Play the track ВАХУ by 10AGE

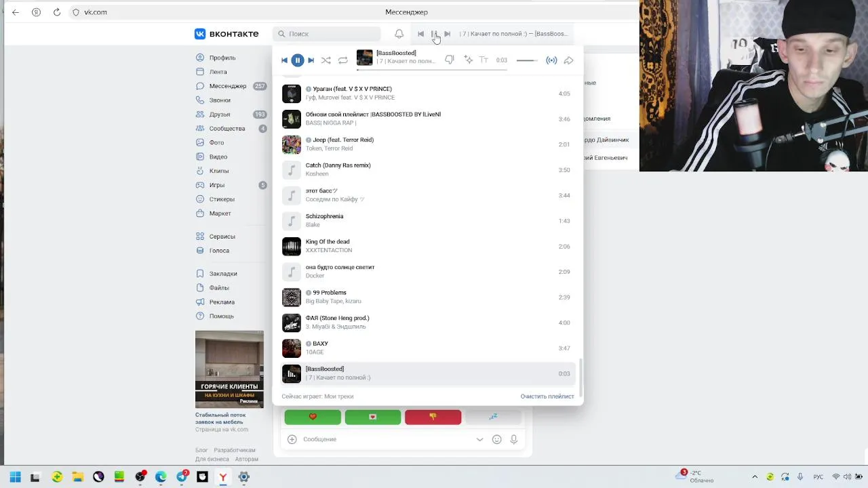coord(427,348)
